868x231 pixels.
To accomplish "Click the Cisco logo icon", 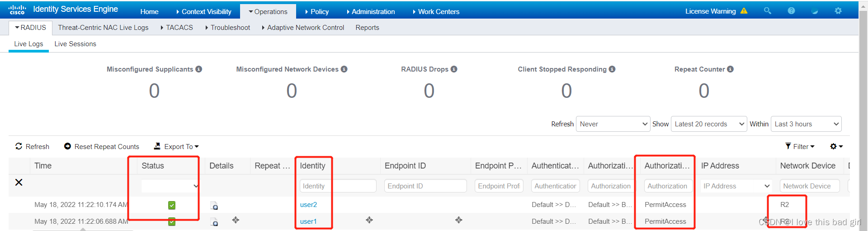I will (17, 10).
